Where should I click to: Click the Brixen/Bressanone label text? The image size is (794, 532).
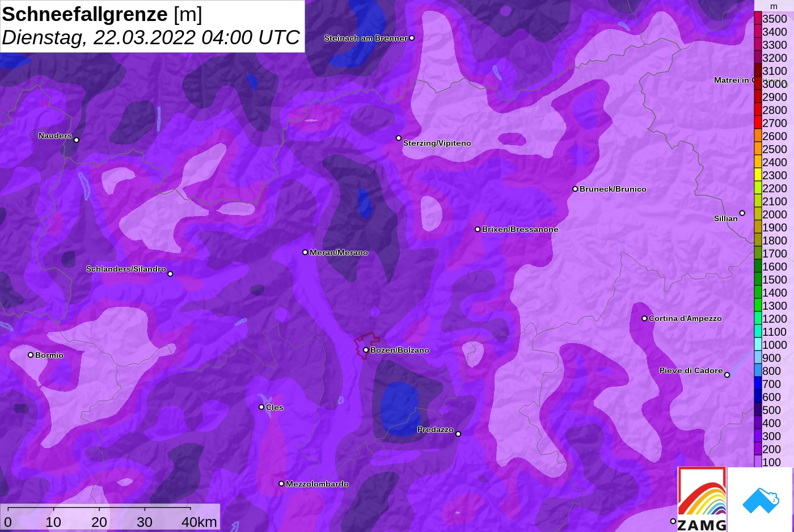tap(520, 229)
